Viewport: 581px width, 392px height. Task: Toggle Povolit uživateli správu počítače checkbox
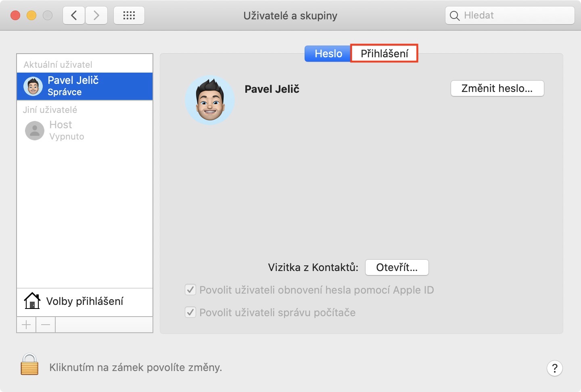point(190,313)
